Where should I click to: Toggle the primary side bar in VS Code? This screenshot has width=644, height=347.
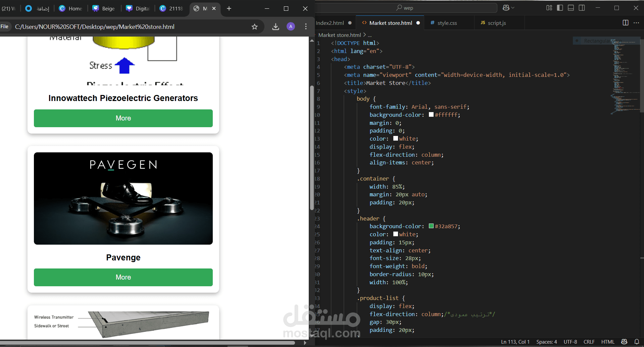pyautogui.click(x=560, y=8)
